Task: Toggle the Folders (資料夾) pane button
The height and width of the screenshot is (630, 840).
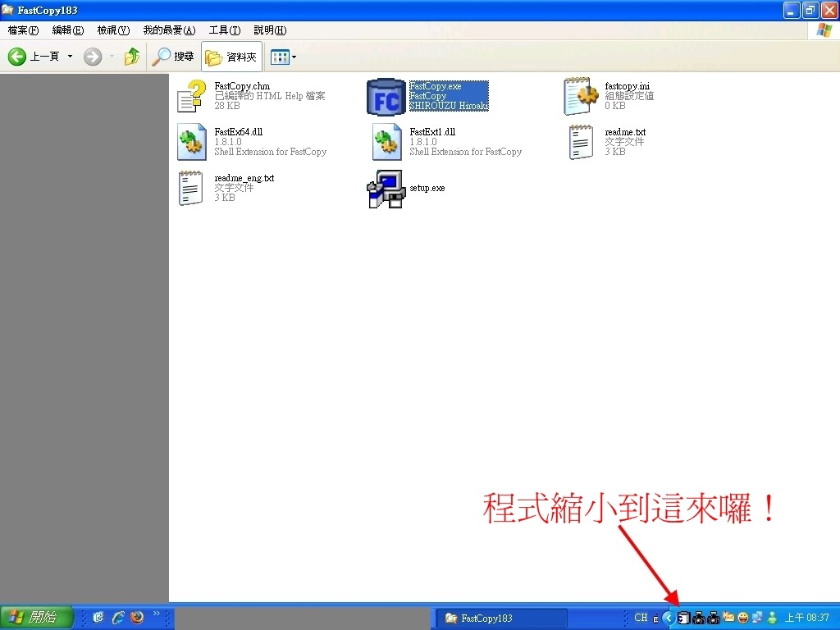Action: [x=231, y=57]
